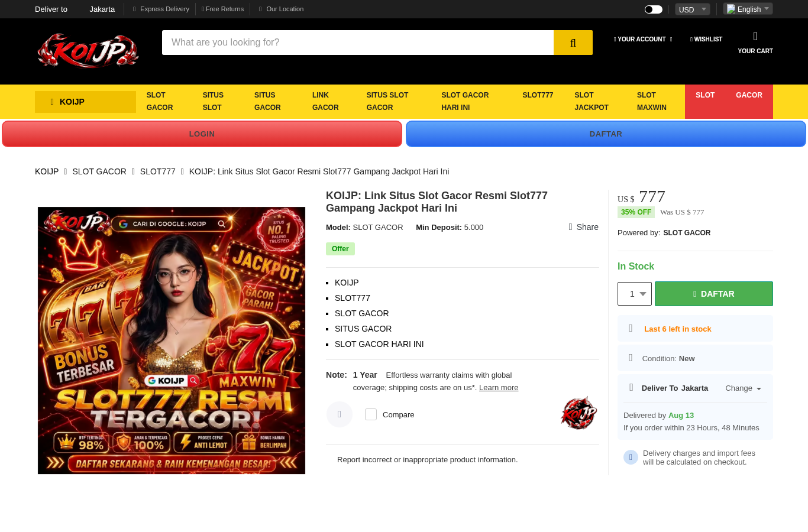Open the SLOT JACKPOT nav item
Image resolution: width=808 pixels, height=532 pixels.
point(592,102)
